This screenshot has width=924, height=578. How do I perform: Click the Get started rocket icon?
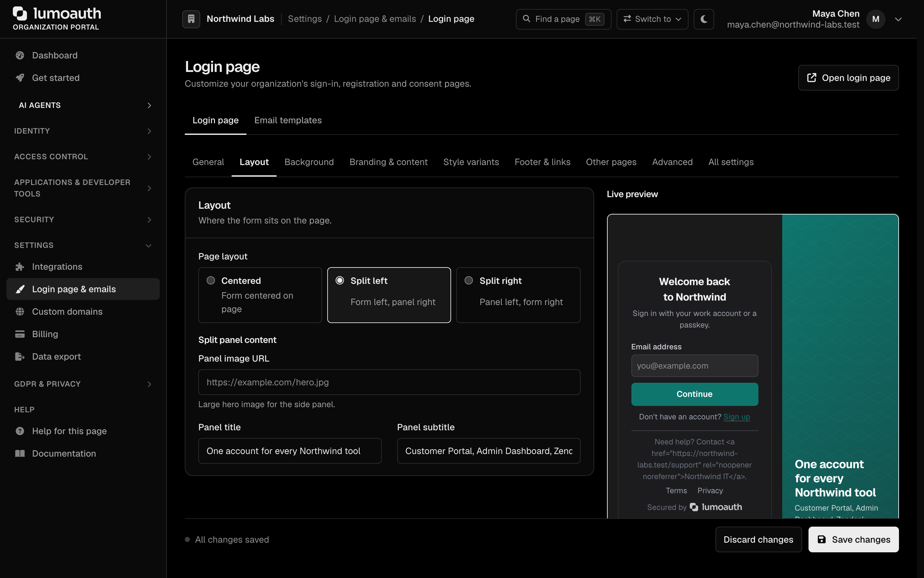coord(20,78)
